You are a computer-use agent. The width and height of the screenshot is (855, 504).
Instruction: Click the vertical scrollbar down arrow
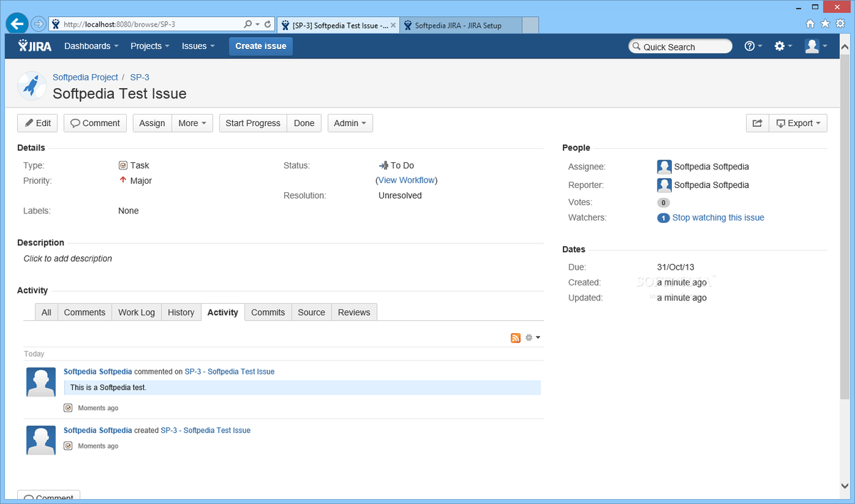(845, 485)
